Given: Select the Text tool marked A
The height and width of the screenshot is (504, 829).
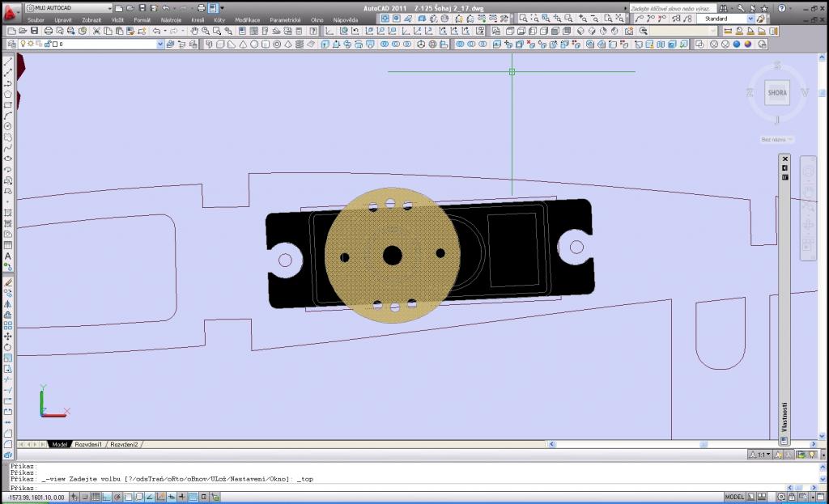Looking at the screenshot, I should (x=8, y=256).
